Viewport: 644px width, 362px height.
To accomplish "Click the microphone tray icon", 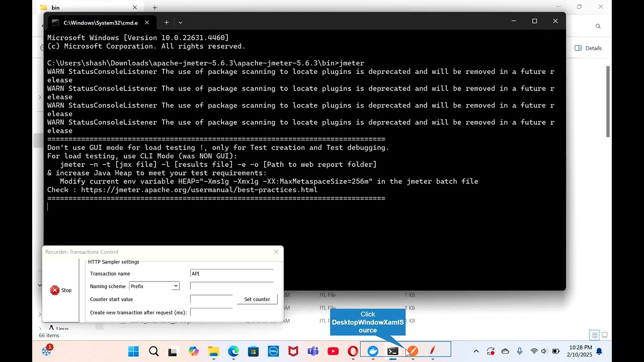I will coord(520,351).
